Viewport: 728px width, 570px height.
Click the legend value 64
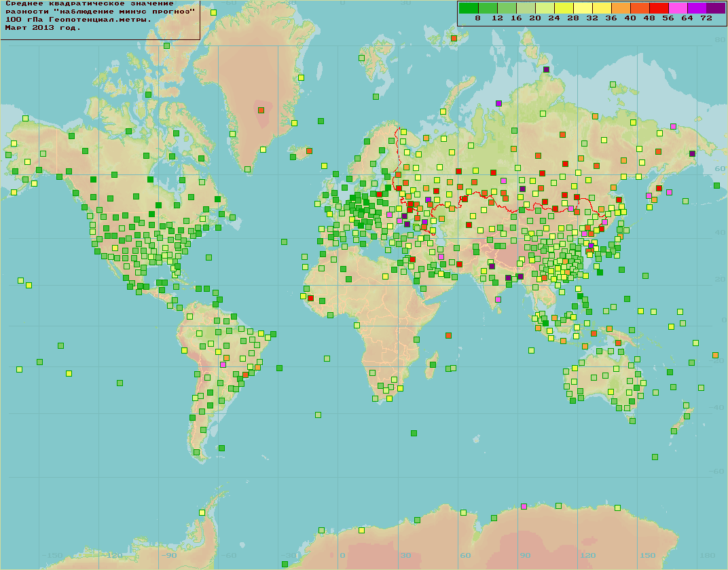(687, 18)
